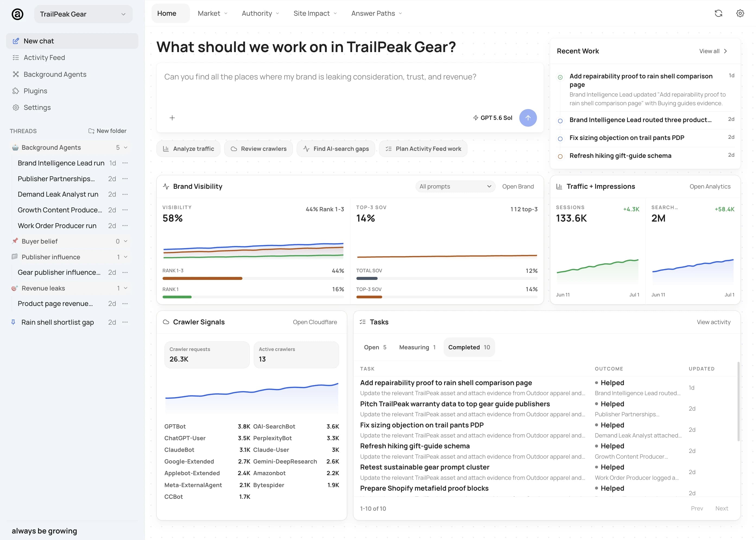Click the refresh icon in top bar

[x=718, y=13]
